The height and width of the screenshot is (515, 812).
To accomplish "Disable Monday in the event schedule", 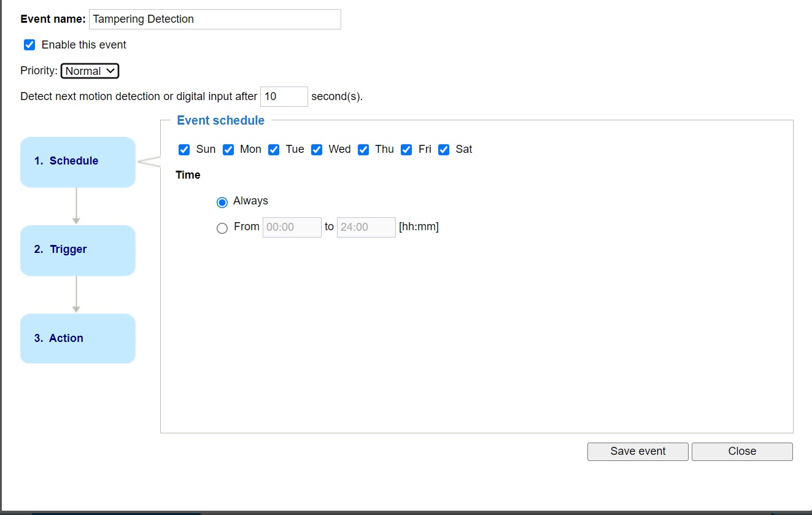I will click(x=228, y=149).
